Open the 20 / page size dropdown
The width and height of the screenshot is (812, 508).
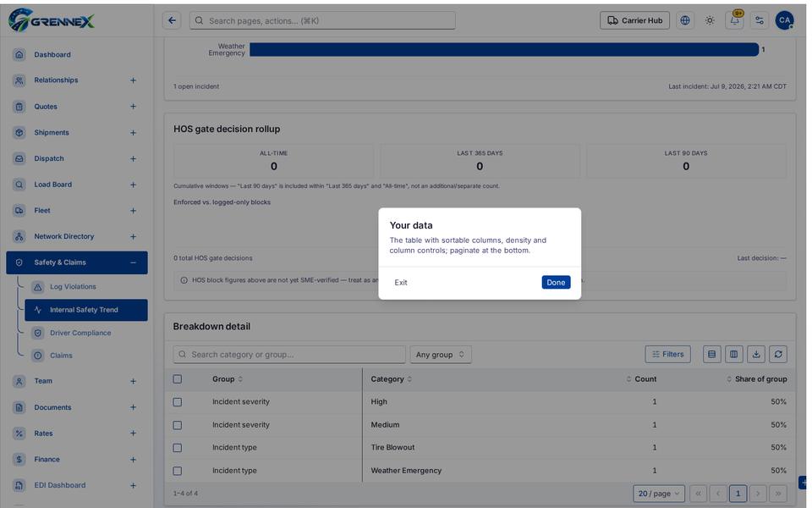coord(659,494)
